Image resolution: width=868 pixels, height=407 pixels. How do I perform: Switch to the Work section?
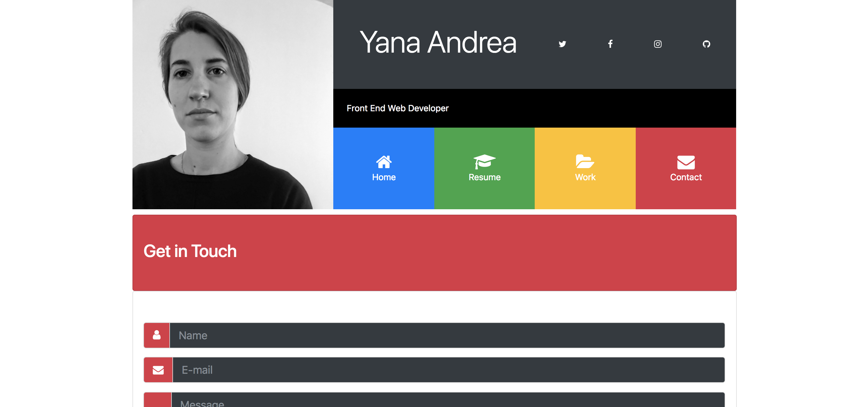tap(585, 177)
